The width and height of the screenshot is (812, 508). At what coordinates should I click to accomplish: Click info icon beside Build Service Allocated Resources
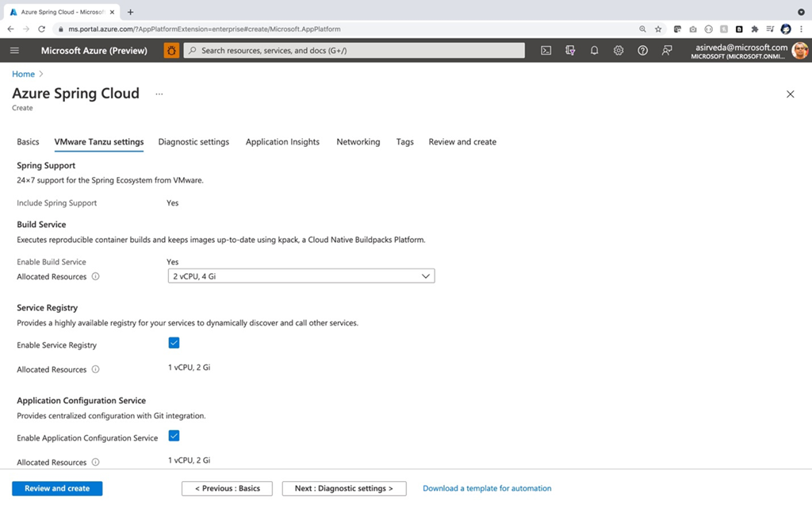pyautogui.click(x=95, y=277)
